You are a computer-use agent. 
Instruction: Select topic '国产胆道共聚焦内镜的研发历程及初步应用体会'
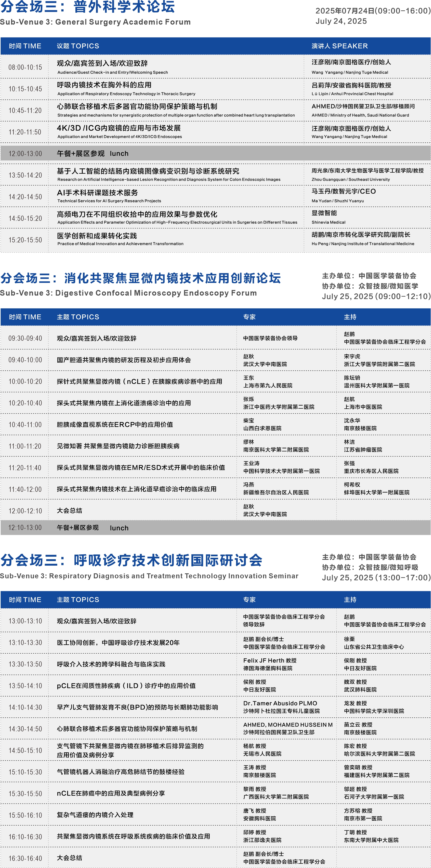[124, 360]
